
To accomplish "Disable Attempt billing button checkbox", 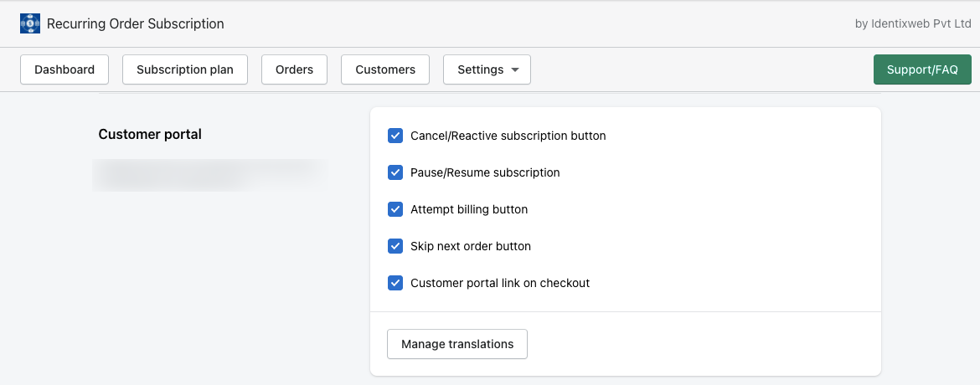I will point(395,209).
